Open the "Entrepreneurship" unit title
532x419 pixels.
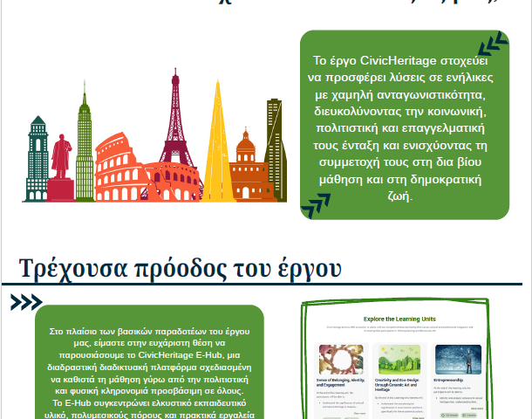[448, 380]
